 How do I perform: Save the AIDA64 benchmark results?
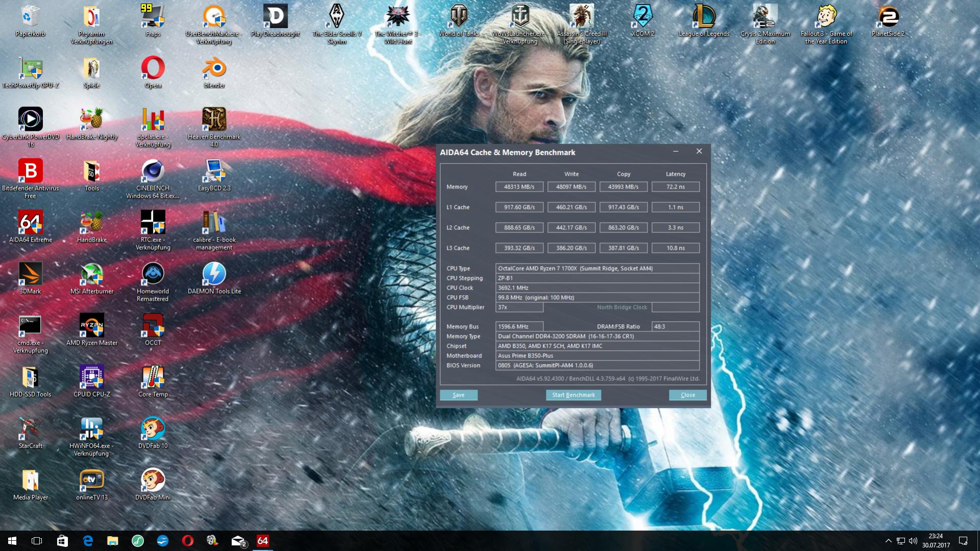coord(459,395)
